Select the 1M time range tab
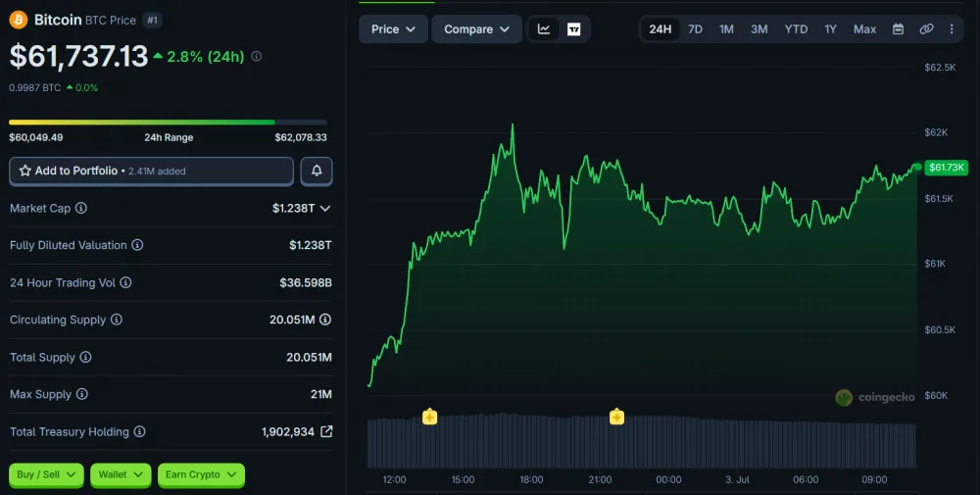This screenshot has height=495, width=980. [726, 29]
